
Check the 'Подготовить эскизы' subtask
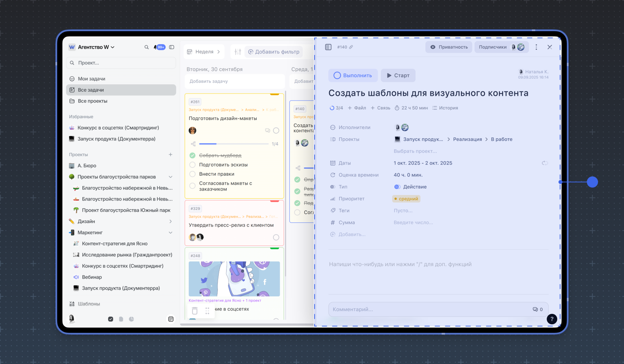pyautogui.click(x=192, y=165)
